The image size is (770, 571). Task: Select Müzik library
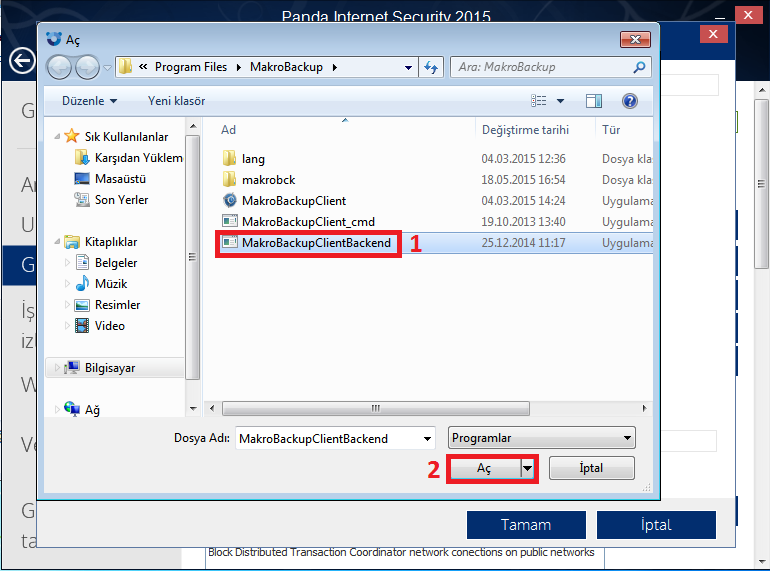point(111,284)
